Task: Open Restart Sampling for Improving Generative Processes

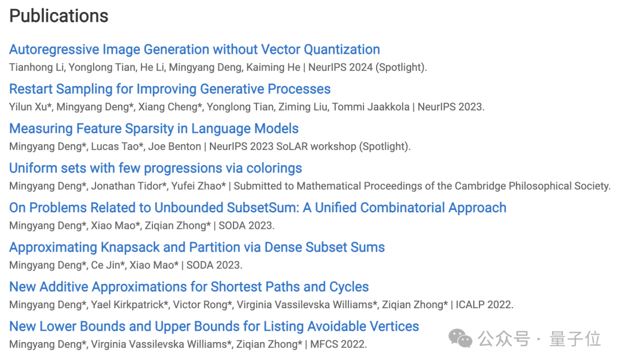Action: 170,89
